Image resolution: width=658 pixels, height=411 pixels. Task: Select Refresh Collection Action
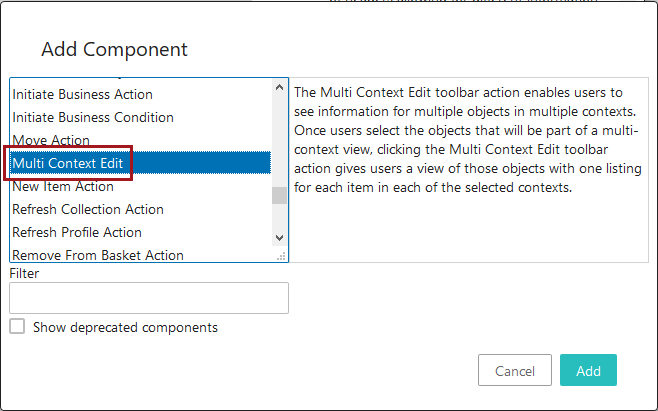pos(88,210)
